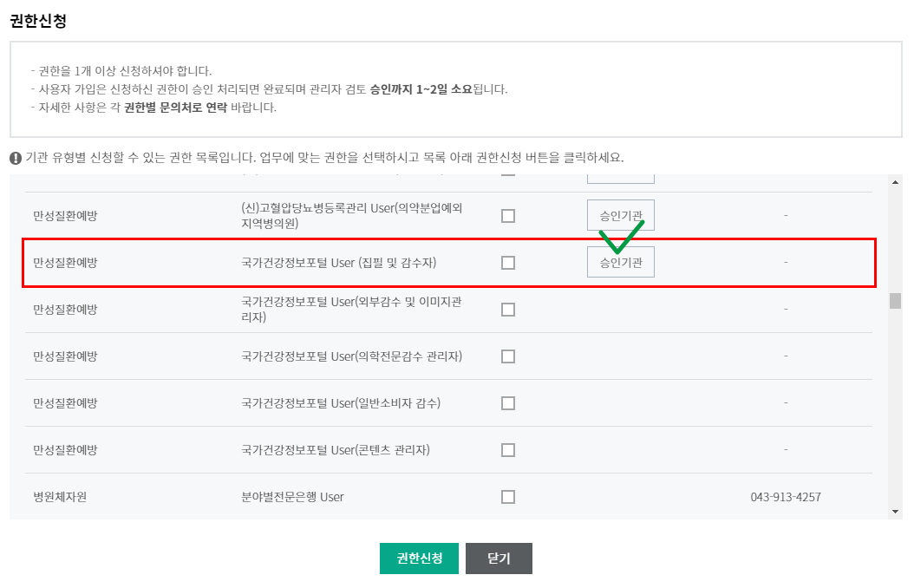Image resolution: width=914 pixels, height=588 pixels.
Task: Click the 병원체자원 category cell
Action: [x=60, y=497]
